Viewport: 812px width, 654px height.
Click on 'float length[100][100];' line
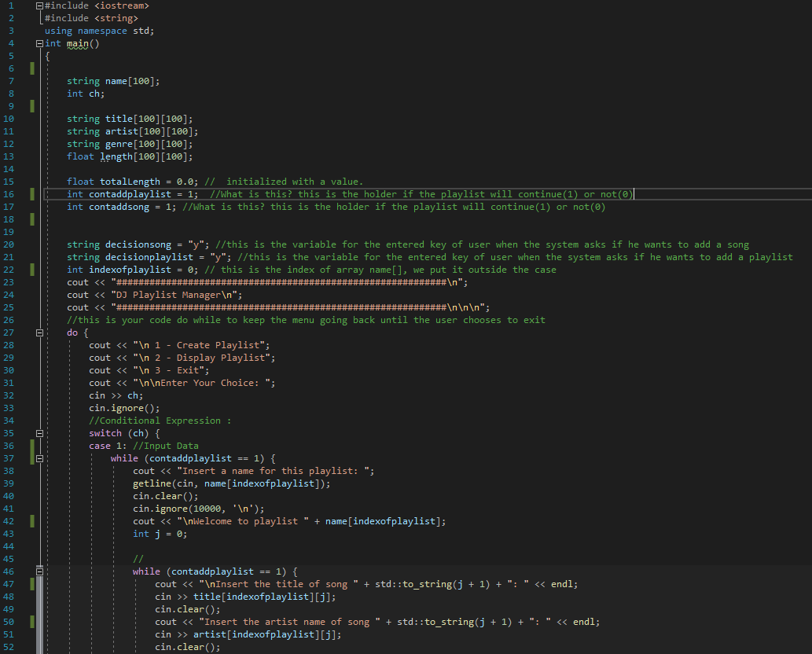click(x=130, y=157)
